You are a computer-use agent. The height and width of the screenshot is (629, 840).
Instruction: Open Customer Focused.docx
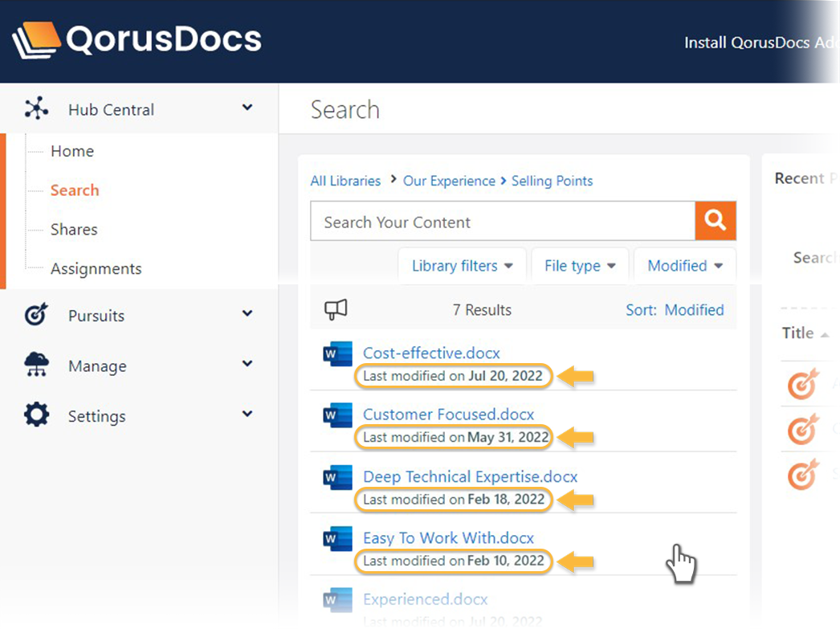click(448, 415)
